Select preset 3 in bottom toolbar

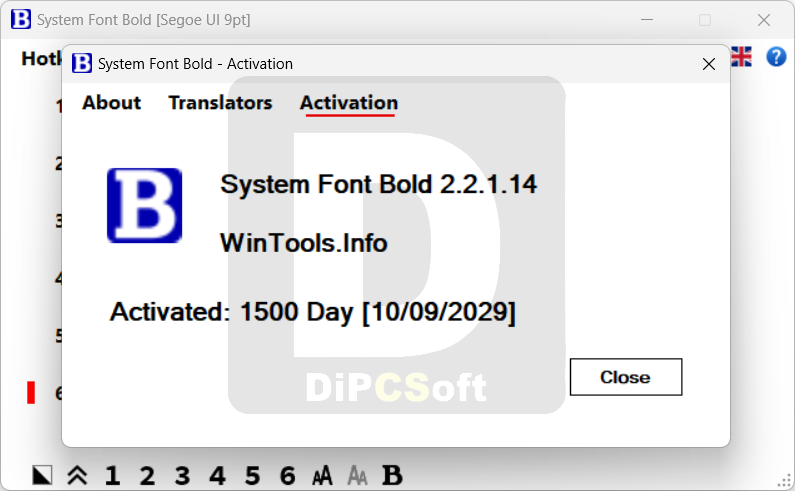click(183, 476)
